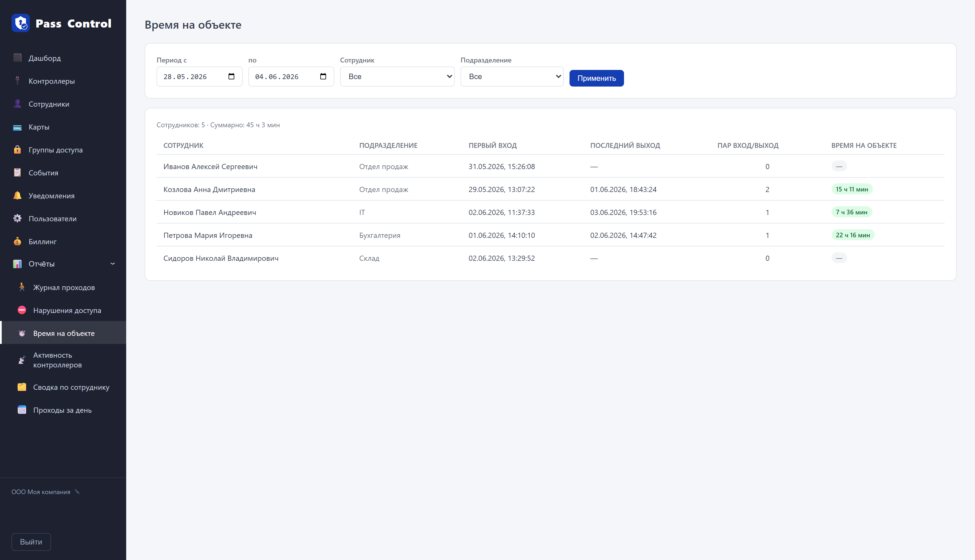Click the Нарушения доступа no-entry icon
The width and height of the screenshot is (975, 560).
22,310
